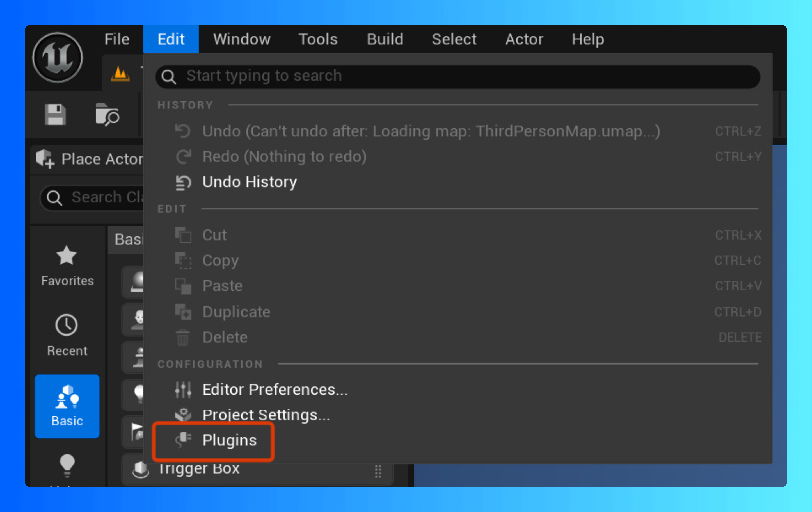This screenshot has height=512, width=812.
Task: Choose Plugins from the Edit menu
Action: pyautogui.click(x=229, y=440)
